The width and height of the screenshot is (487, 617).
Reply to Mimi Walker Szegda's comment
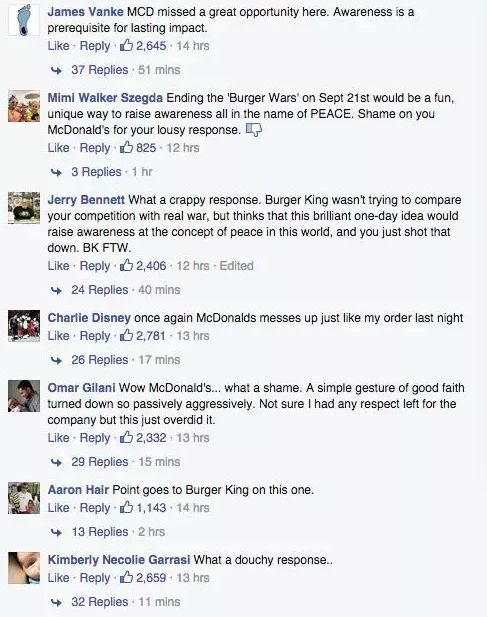[x=95, y=148]
